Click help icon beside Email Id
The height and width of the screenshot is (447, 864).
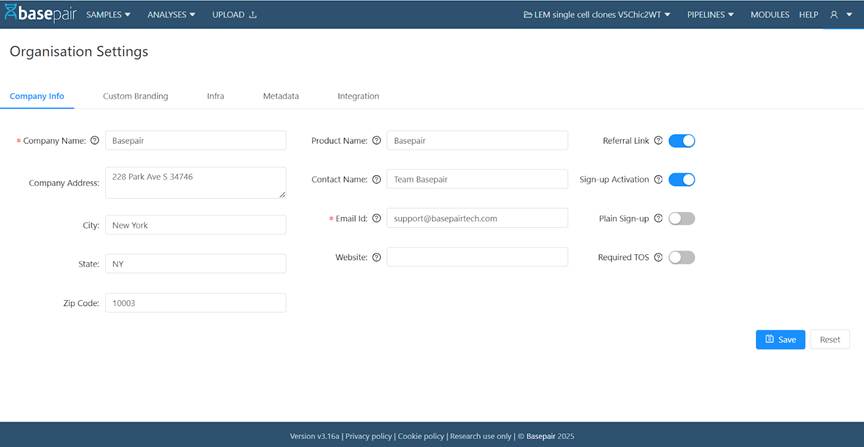coord(376,218)
